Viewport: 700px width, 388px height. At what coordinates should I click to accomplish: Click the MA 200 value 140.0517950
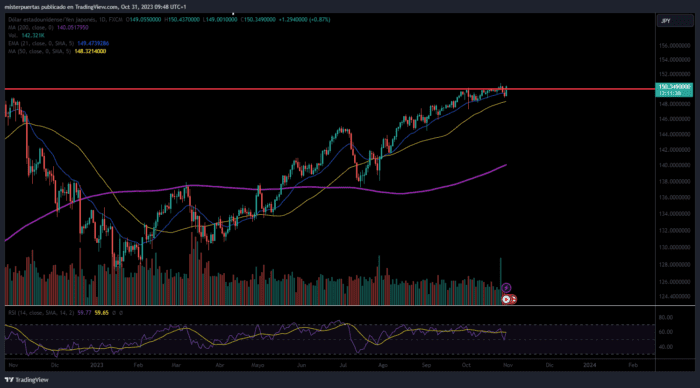coord(73,28)
